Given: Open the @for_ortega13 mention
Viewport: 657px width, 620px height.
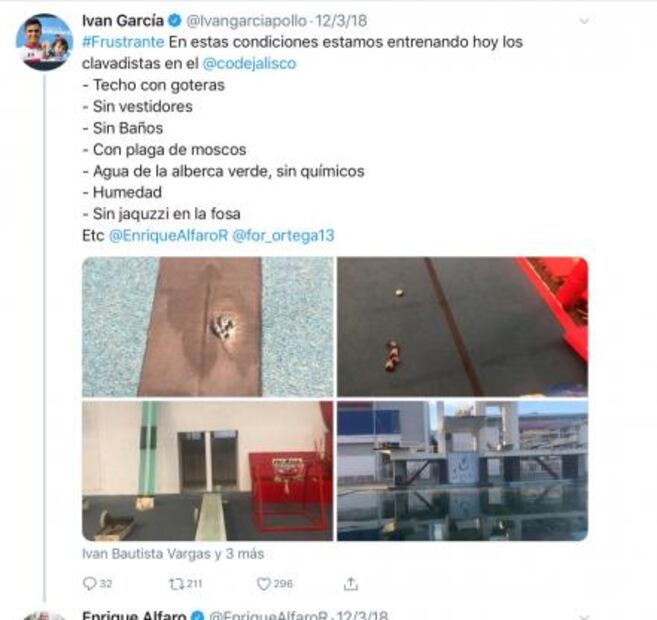Looking at the screenshot, I should 283,235.
